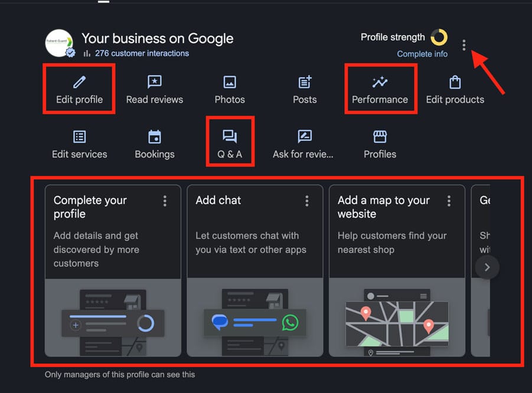This screenshot has width=532, height=393.
Task: Open the 276 customer interactions link
Action: point(142,53)
